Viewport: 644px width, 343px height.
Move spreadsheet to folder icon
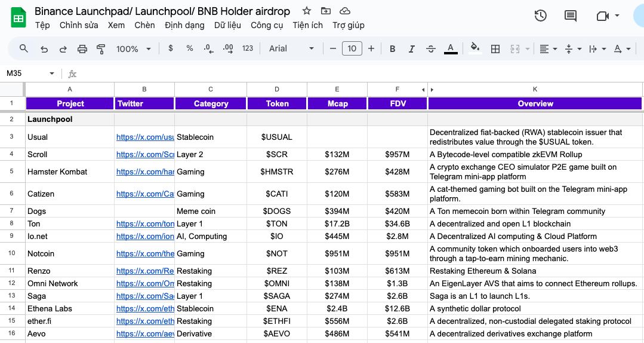click(x=326, y=11)
